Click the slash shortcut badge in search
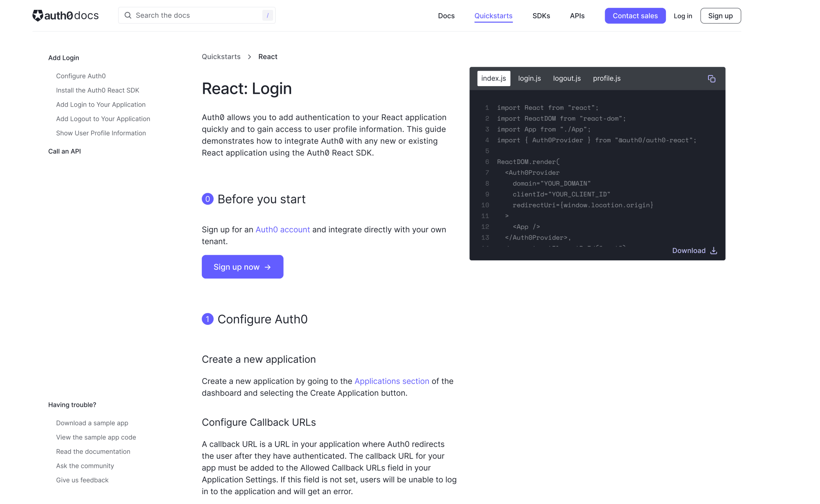The image size is (820, 504). (268, 15)
